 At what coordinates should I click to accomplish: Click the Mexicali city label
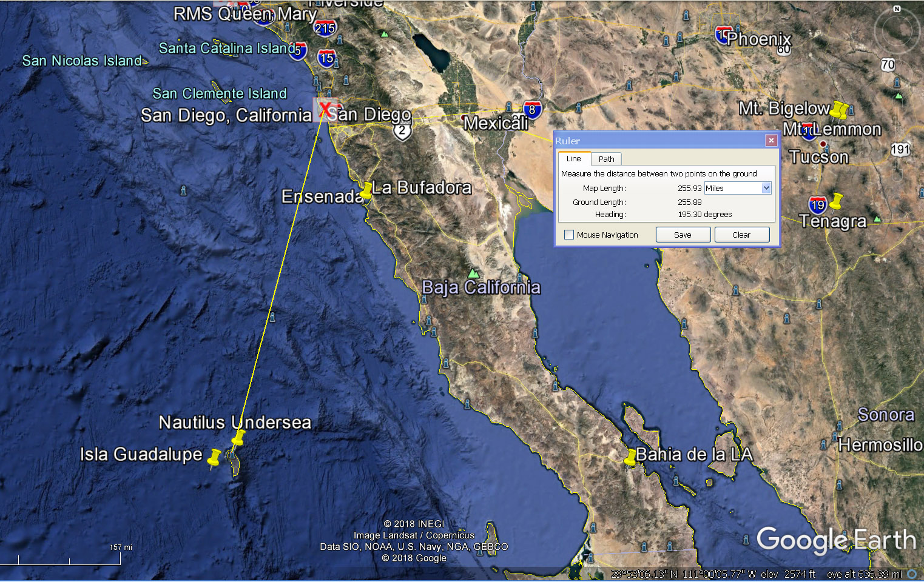[496, 123]
